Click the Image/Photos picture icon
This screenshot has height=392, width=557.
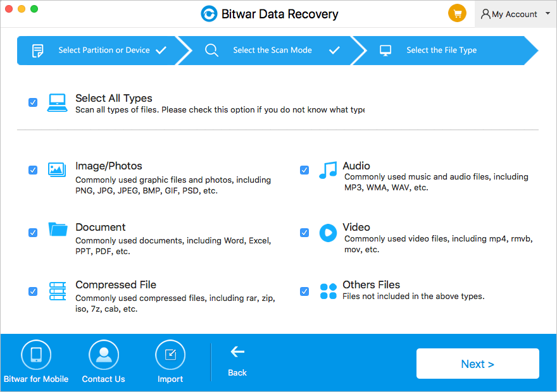(x=57, y=170)
